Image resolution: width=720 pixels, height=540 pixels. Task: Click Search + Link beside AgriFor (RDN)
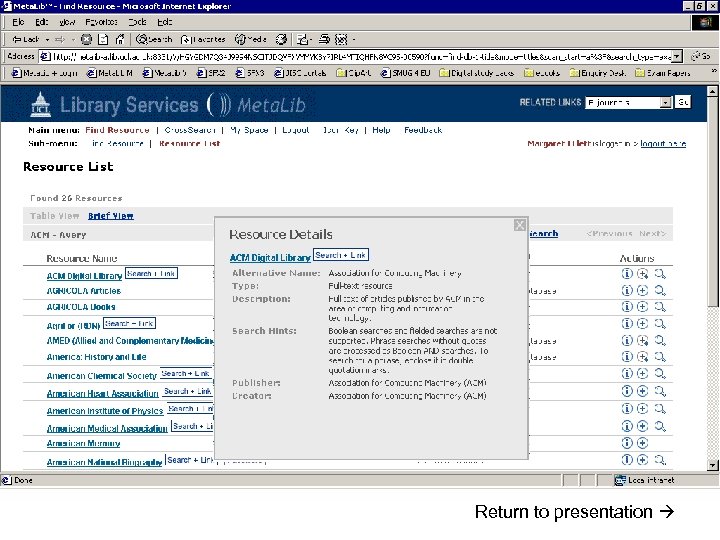129,323
